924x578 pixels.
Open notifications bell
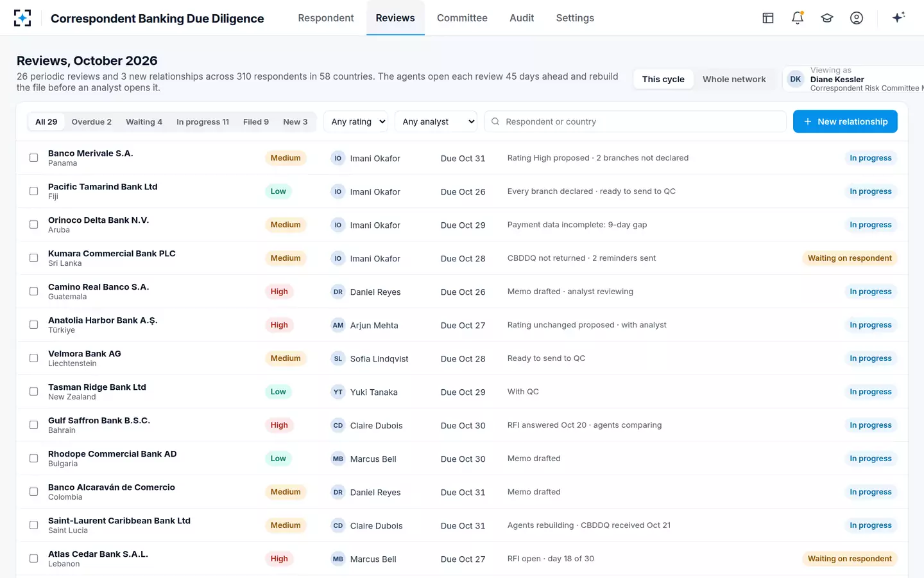798,18
